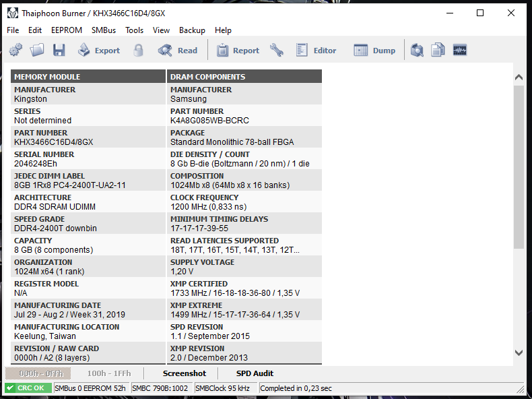This screenshot has width=532, height=399.
Task: Click status text 'Completed in 0,23 sec'
Action: point(296,388)
